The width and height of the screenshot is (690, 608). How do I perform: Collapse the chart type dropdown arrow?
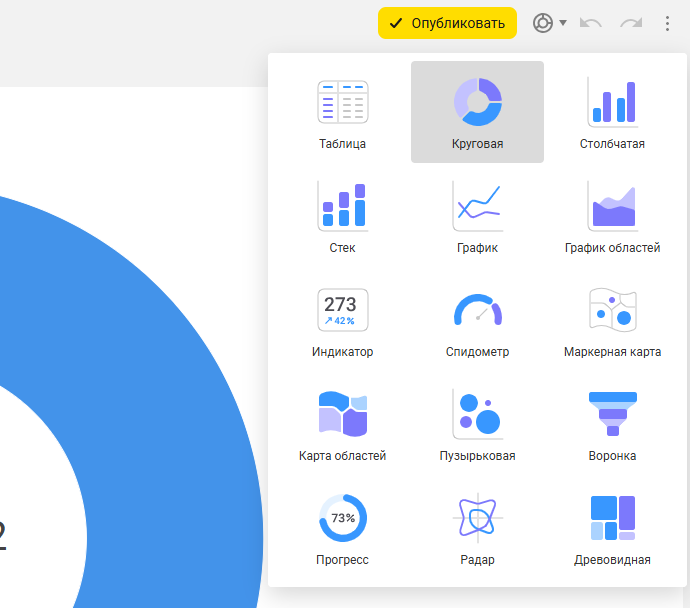coord(563,23)
